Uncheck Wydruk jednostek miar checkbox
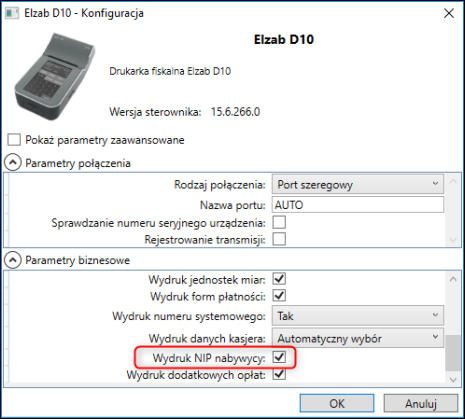 coord(279,279)
